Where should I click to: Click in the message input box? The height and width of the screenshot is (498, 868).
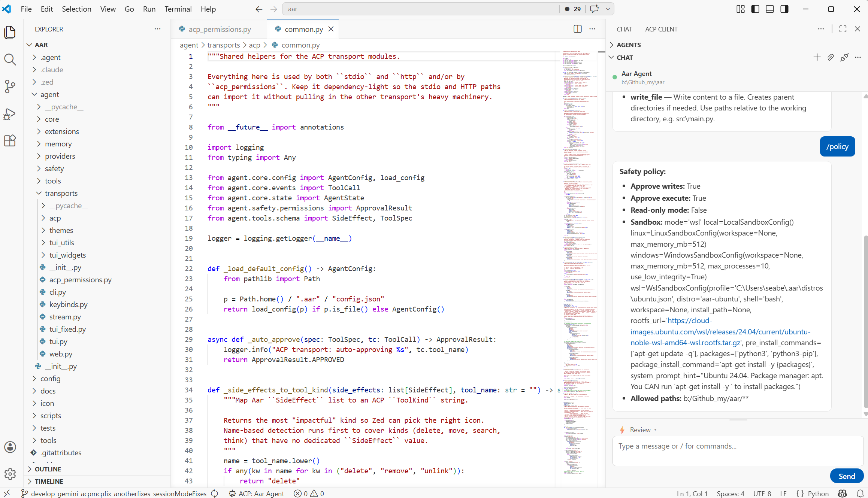pyautogui.click(x=737, y=451)
